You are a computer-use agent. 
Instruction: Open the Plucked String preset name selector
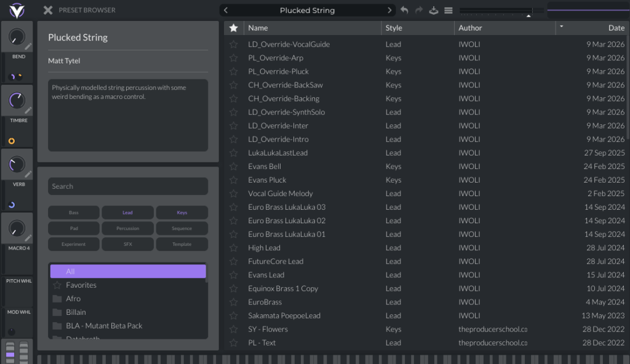(307, 10)
